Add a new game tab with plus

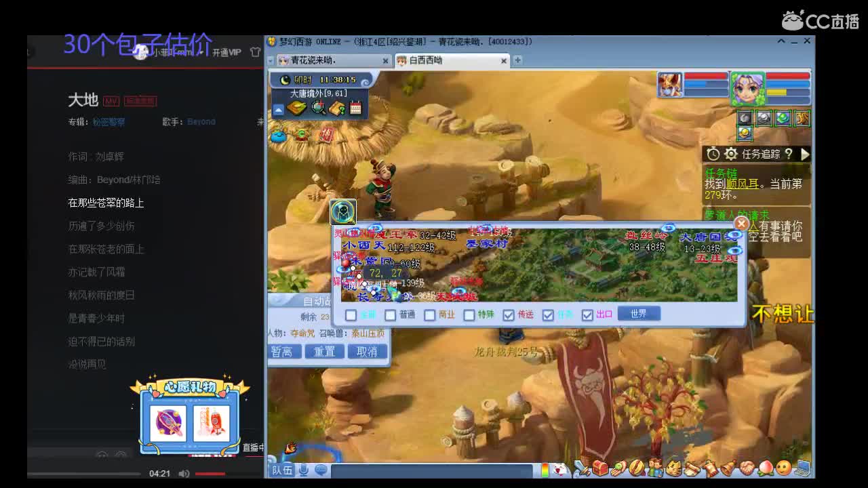click(517, 60)
